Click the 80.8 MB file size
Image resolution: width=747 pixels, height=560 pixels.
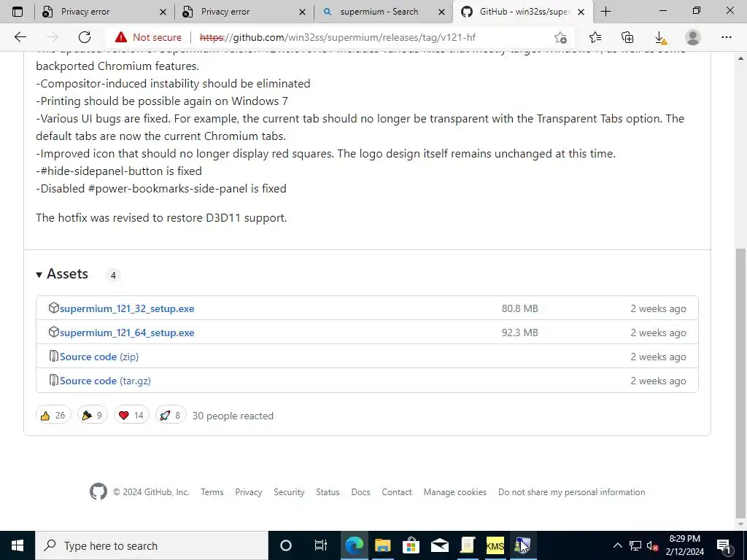[519, 308]
